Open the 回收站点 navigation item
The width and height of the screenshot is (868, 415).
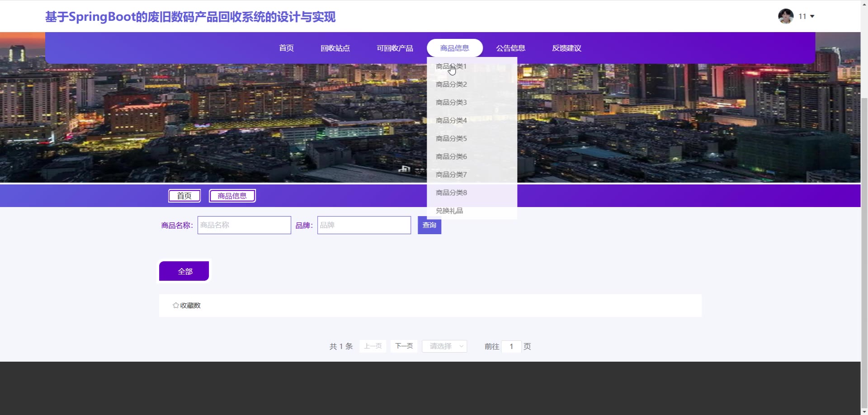335,48
